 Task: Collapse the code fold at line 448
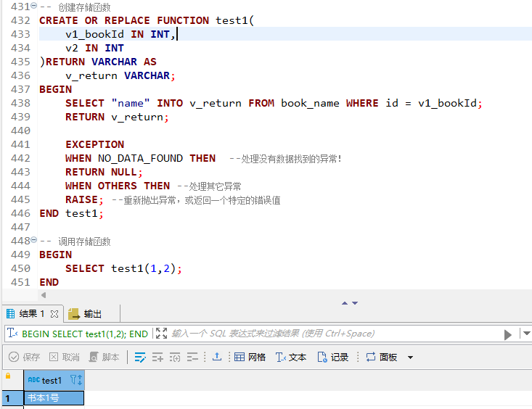point(34,241)
